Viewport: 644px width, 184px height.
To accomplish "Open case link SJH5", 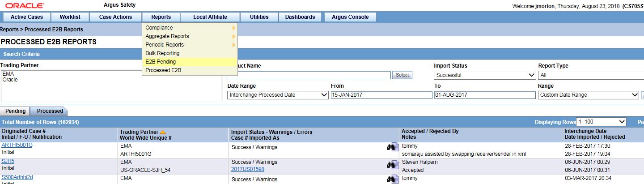I will (8, 161).
